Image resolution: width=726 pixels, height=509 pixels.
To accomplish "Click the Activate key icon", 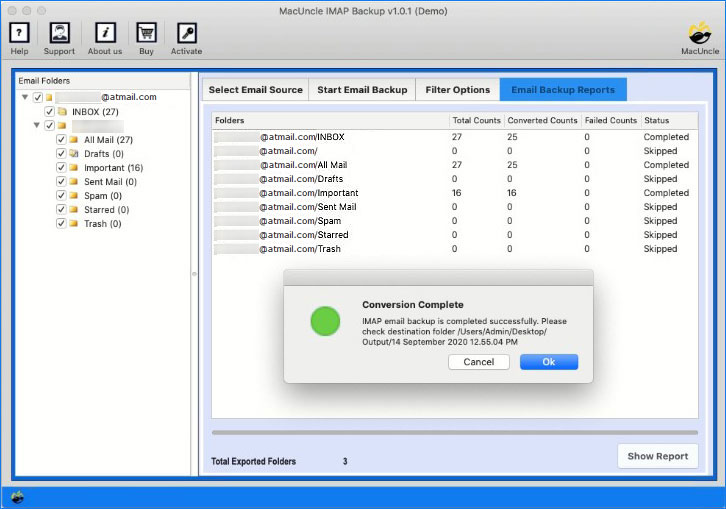I will [x=187, y=33].
